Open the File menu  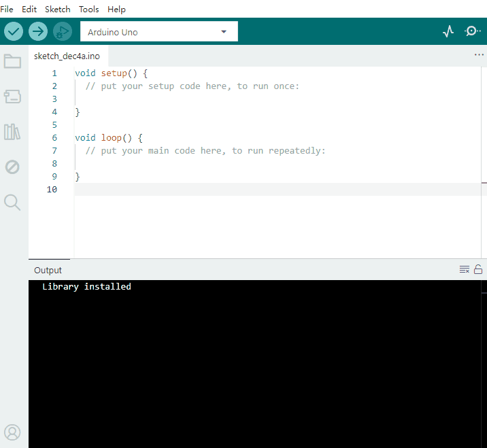tap(7, 10)
